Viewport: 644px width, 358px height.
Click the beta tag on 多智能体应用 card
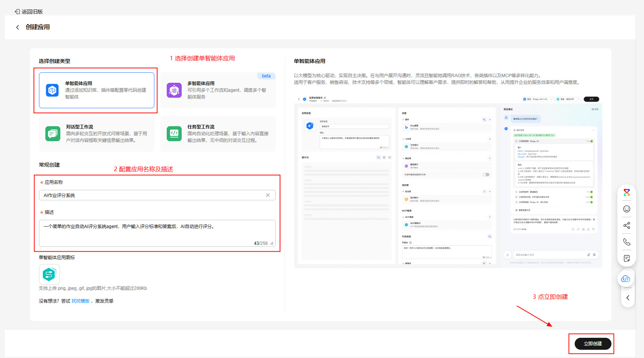click(266, 76)
